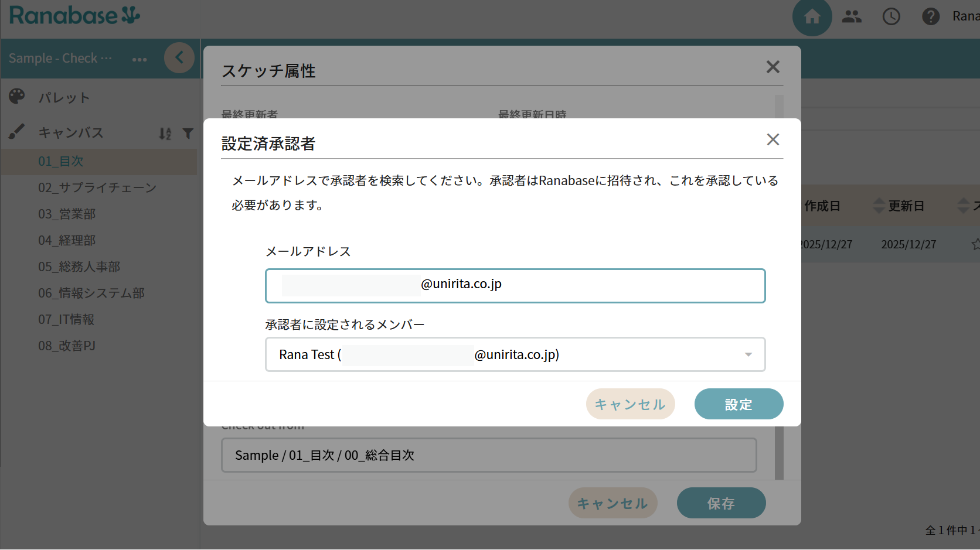
Task: Open the history clock icon
Action: (x=891, y=17)
